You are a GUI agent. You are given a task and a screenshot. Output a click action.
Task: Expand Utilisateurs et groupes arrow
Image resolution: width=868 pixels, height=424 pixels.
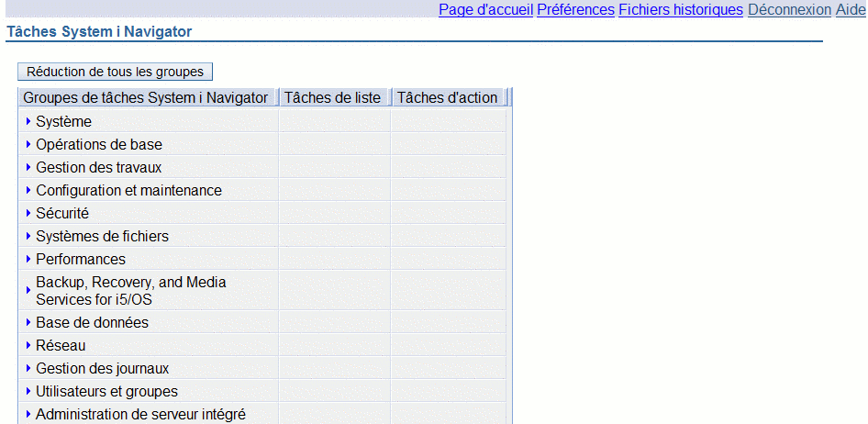point(28,391)
